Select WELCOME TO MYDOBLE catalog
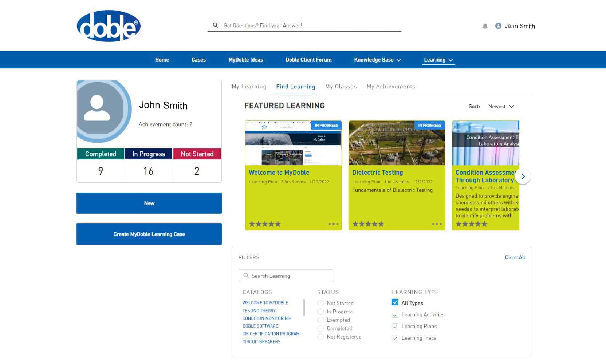The width and height of the screenshot is (606, 364). 265,303
